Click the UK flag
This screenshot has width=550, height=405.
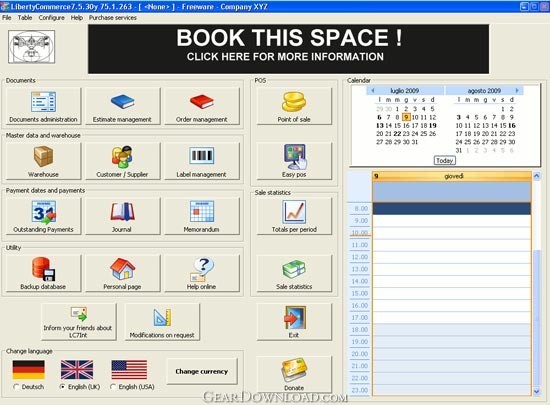[x=77, y=370]
